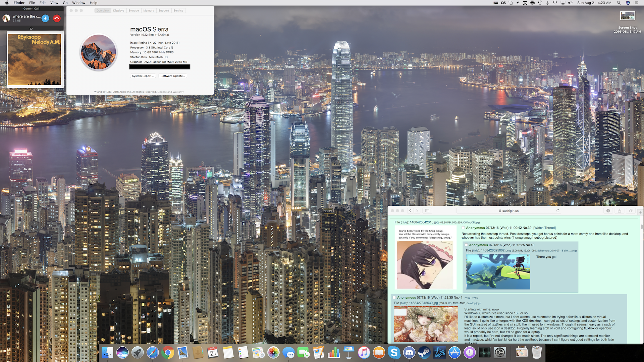Click the System Report button

(143, 76)
